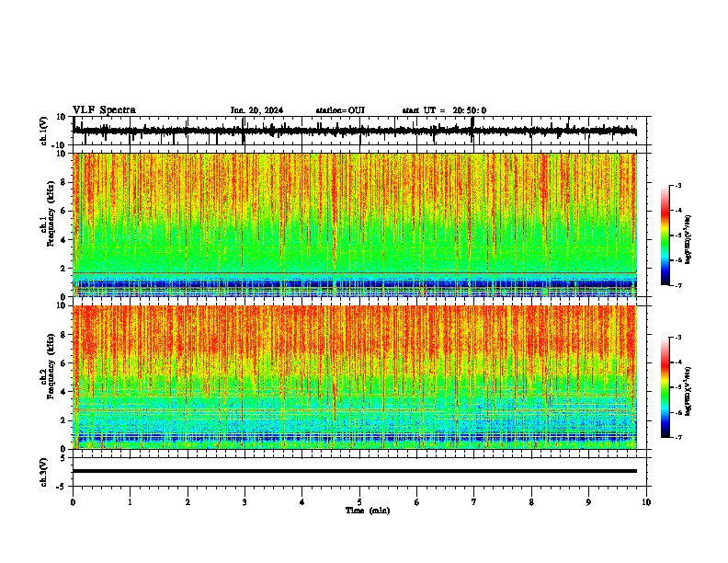Image resolution: width=728 pixels, height=563 pixels.
Task: Select the ch.2 "Frequency (kHz)" axis label
Action: [x=51, y=366]
